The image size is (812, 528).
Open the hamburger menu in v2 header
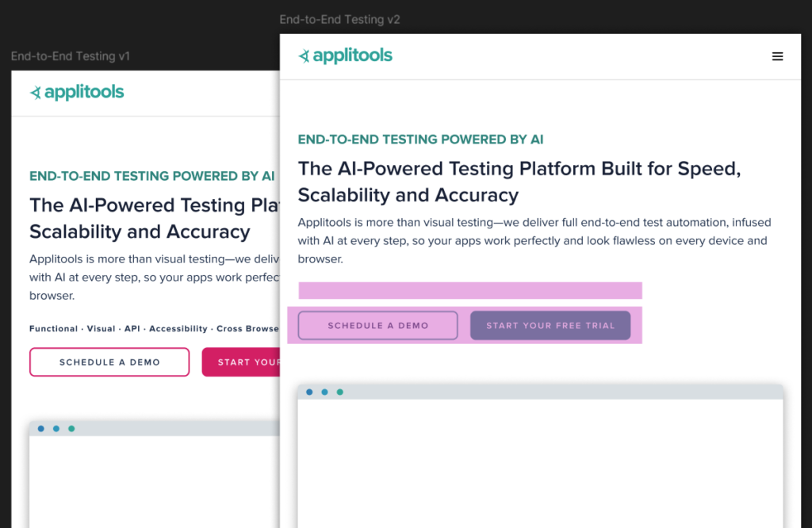[777, 56]
